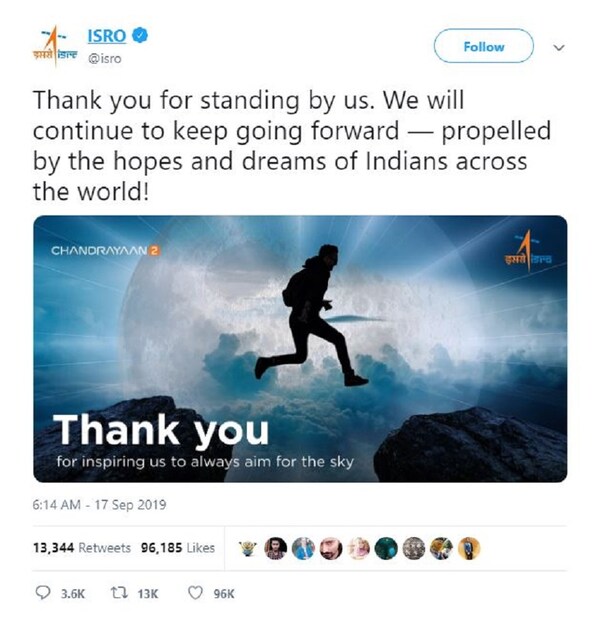This screenshot has width=598, height=620.
Task: View the 13,344 Retweets list
Action: coord(82,548)
